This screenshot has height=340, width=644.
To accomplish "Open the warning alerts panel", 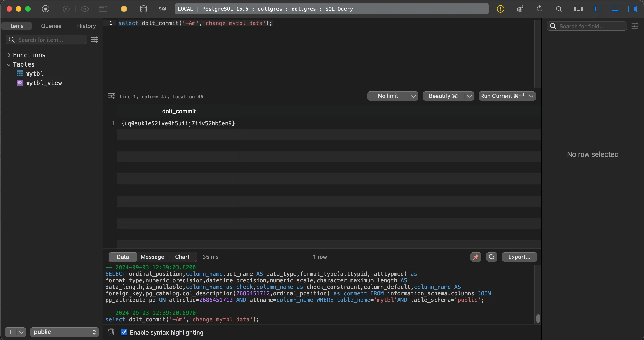I will click(501, 9).
